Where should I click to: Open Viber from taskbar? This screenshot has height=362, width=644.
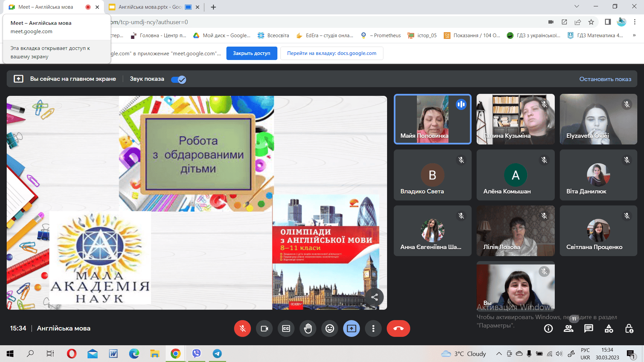pos(196,354)
